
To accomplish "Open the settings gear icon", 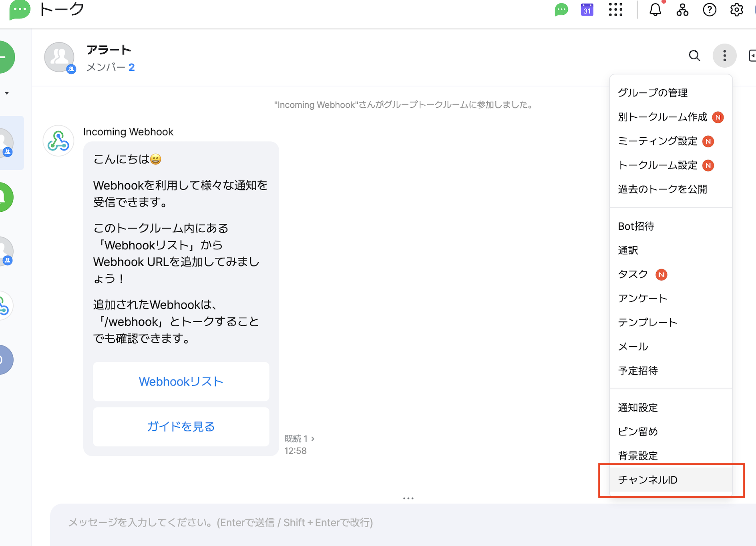I will click(x=736, y=9).
